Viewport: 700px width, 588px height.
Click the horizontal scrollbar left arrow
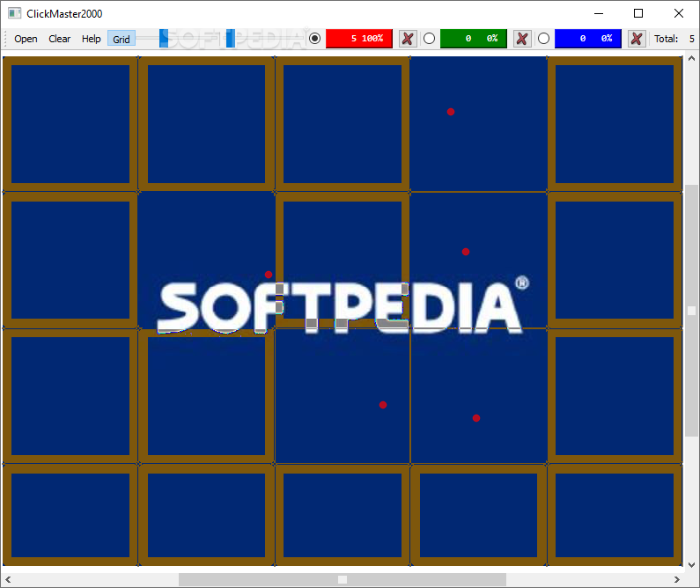pos(8,579)
